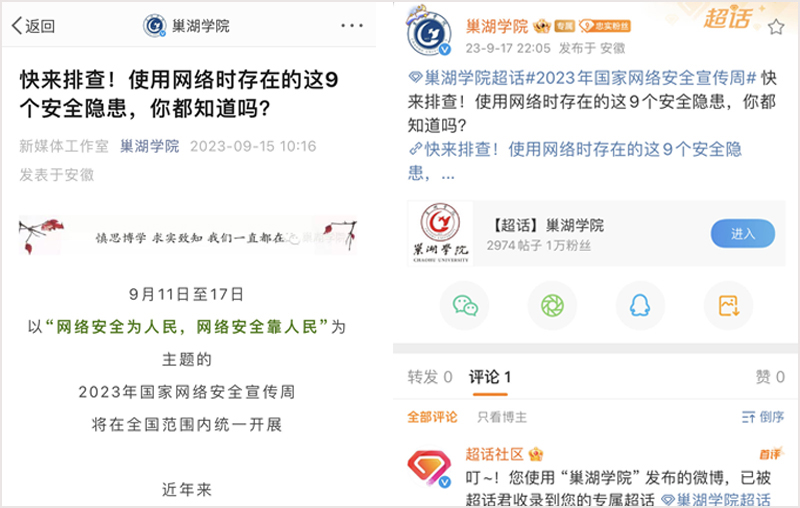Tap the back arrow labeled 返回
Screen dimensions: 800x508
click(x=33, y=26)
